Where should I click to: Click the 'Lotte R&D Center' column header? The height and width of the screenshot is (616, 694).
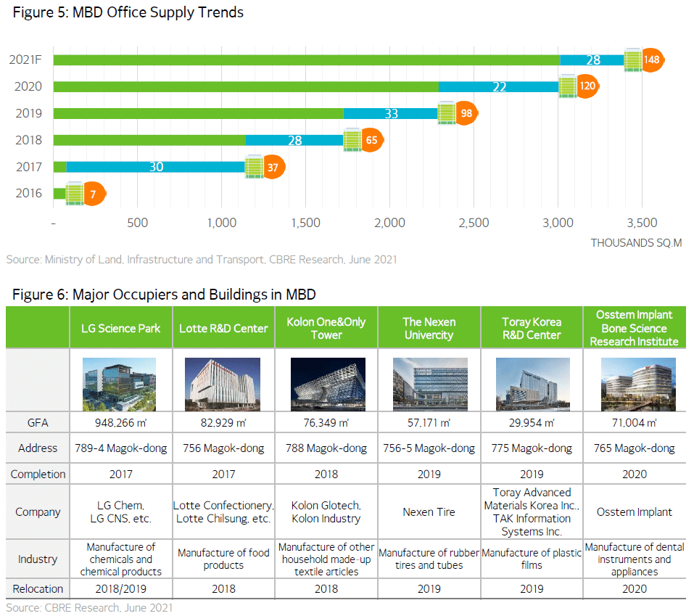pyautogui.click(x=223, y=328)
